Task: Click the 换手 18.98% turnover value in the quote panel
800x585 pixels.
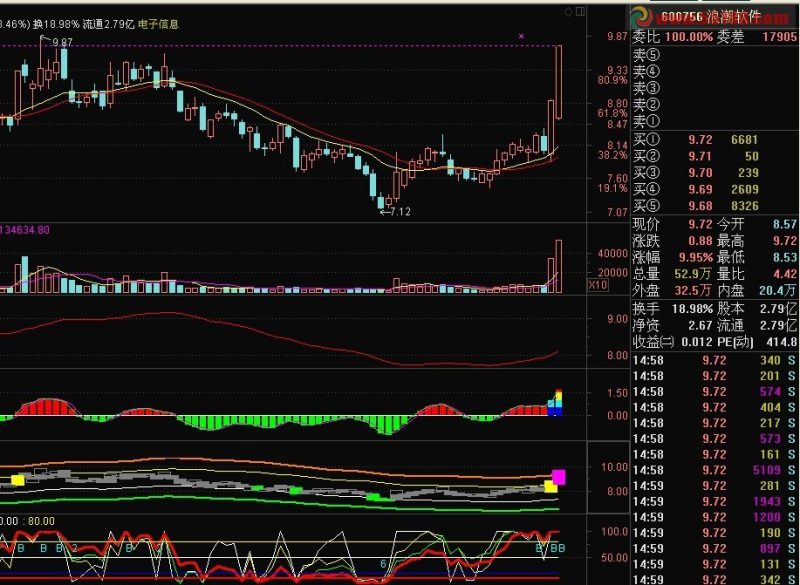Action: tap(692, 309)
